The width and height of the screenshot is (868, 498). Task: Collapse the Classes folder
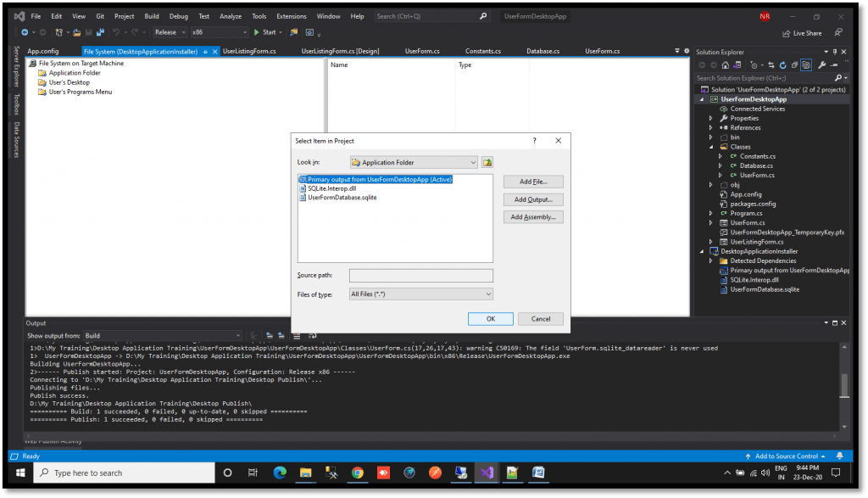tap(711, 147)
